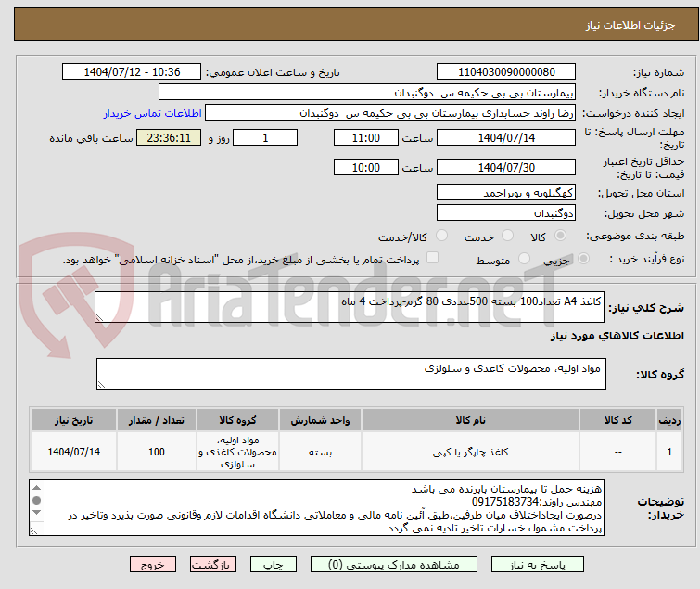Click the quantity cell 100
Viewport: 700px width, 589px height.
(157, 452)
